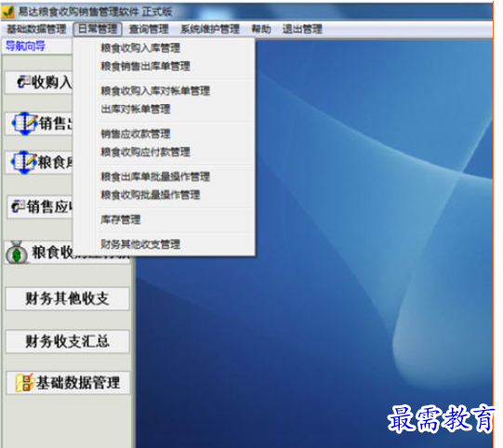The width and height of the screenshot is (503, 448).
Task: Click the 基础数据管理 sidebar button
Action: [x=68, y=383]
